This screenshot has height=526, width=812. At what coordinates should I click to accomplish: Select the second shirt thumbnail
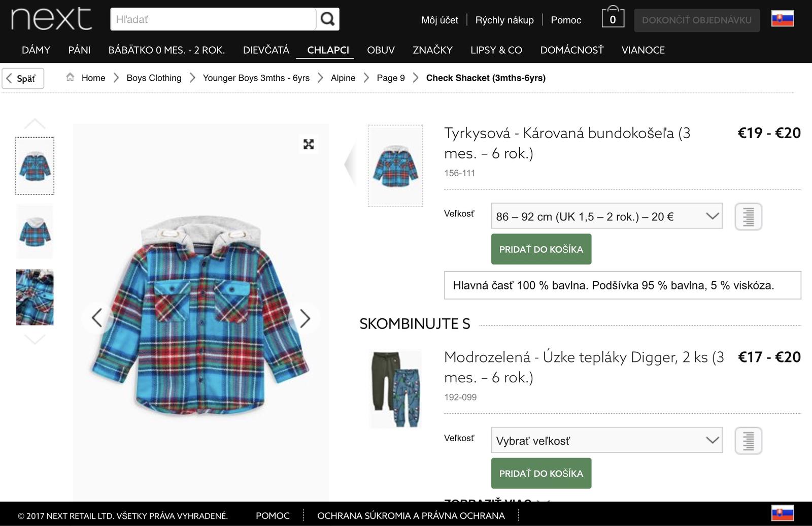click(35, 232)
